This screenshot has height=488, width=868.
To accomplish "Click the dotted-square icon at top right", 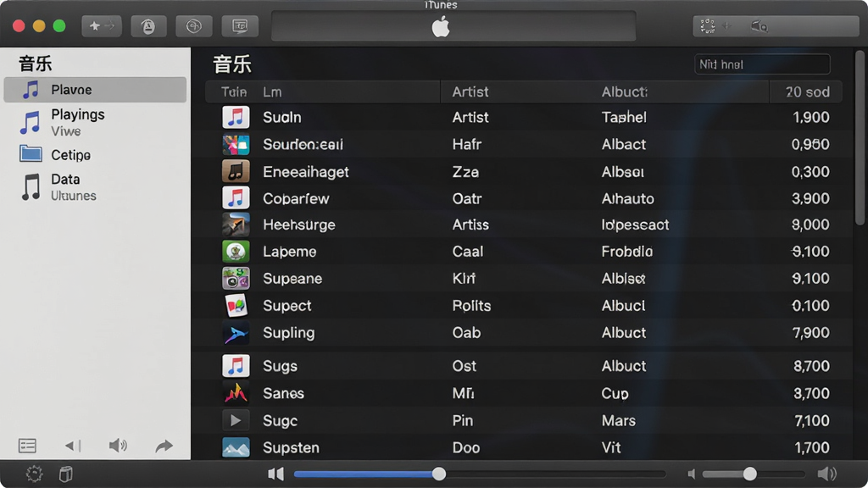I will [708, 26].
